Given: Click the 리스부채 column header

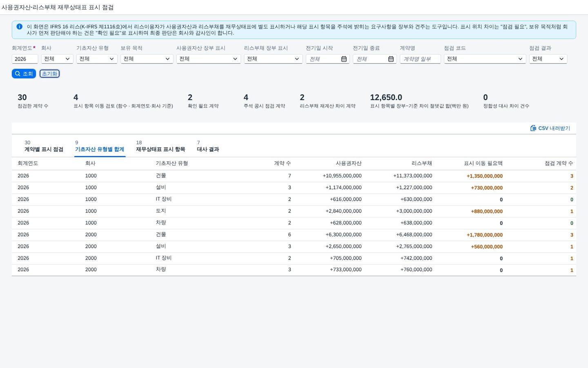Looking at the screenshot, I should pos(422,164).
